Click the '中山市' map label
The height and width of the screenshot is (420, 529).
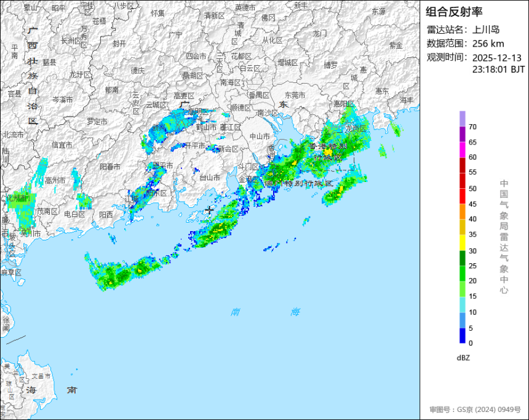260,137
